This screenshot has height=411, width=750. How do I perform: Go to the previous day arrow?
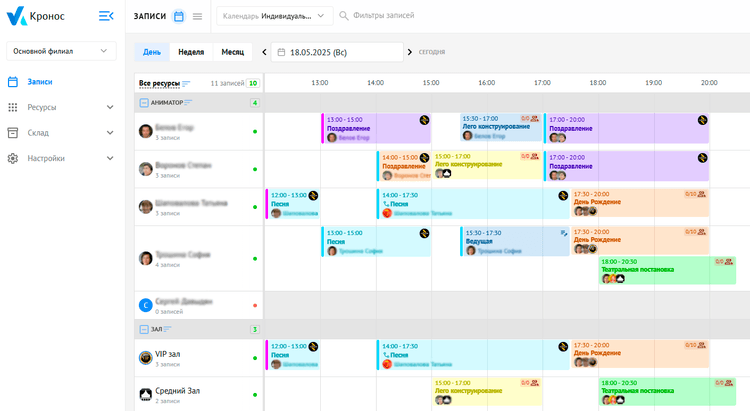(265, 52)
